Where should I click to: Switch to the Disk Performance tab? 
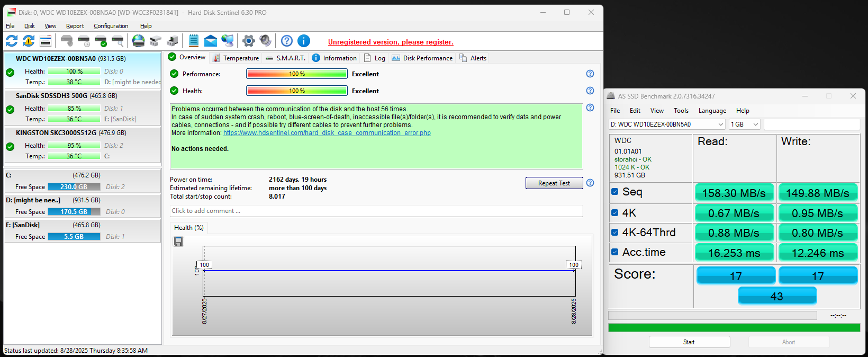(422, 58)
